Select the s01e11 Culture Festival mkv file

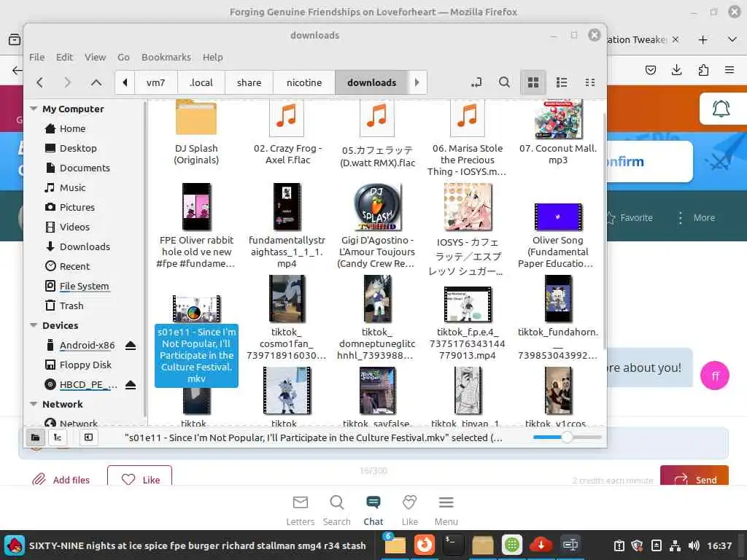point(196,340)
